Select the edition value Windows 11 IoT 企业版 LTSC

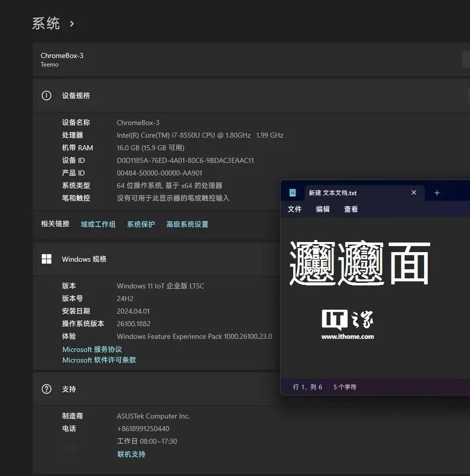[160, 286]
